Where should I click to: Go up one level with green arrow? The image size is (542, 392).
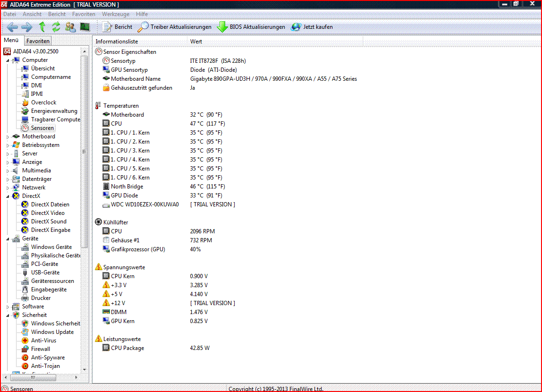42,26
